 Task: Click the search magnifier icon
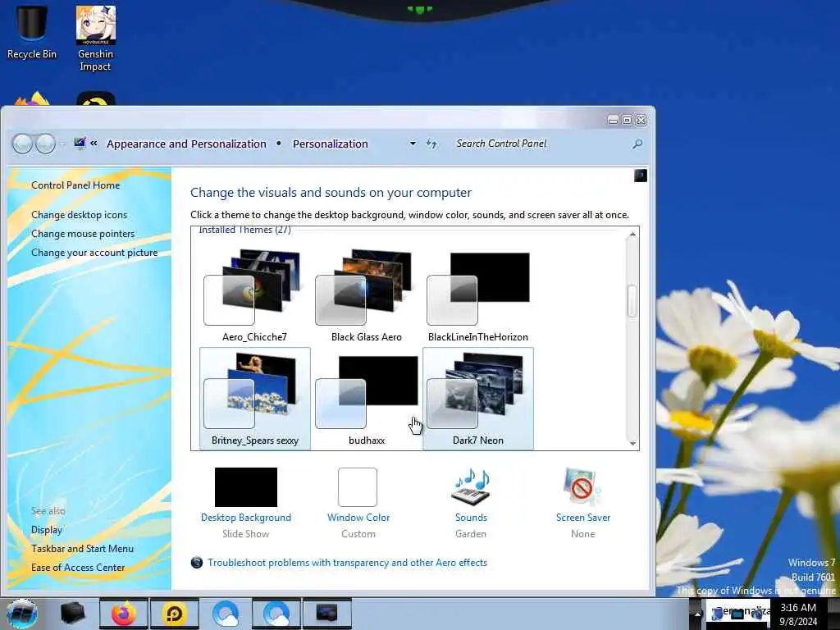coord(637,144)
